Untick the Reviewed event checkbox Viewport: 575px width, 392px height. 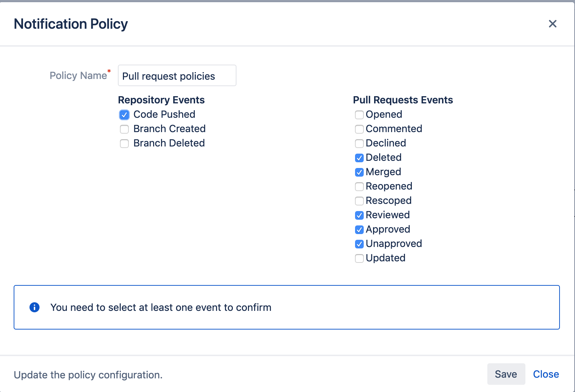click(x=359, y=215)
